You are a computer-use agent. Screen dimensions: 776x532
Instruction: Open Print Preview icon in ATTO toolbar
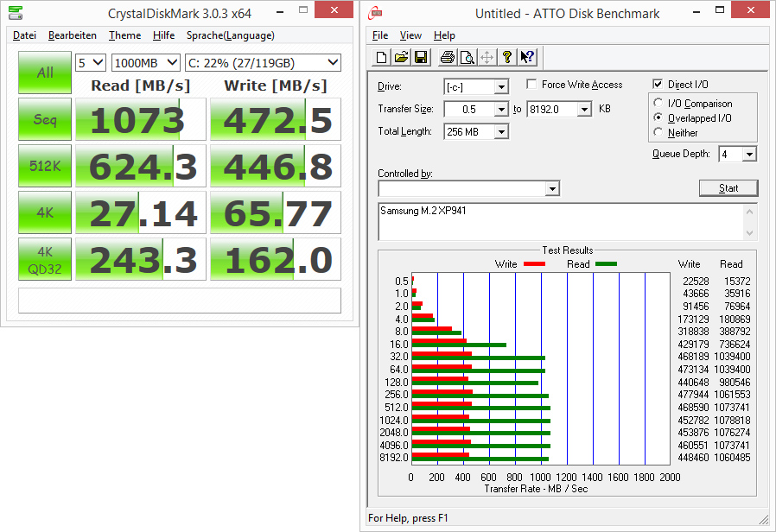(468, 58)
